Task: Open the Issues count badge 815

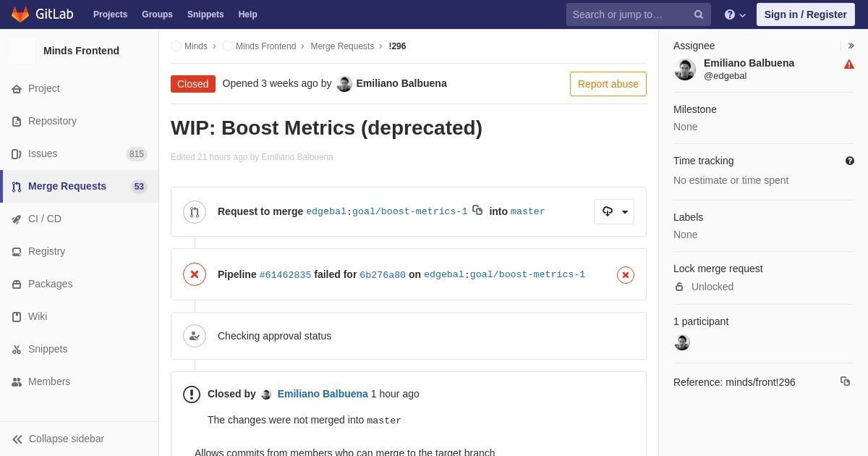Action: pyautogui.click(x=137, y=154)
